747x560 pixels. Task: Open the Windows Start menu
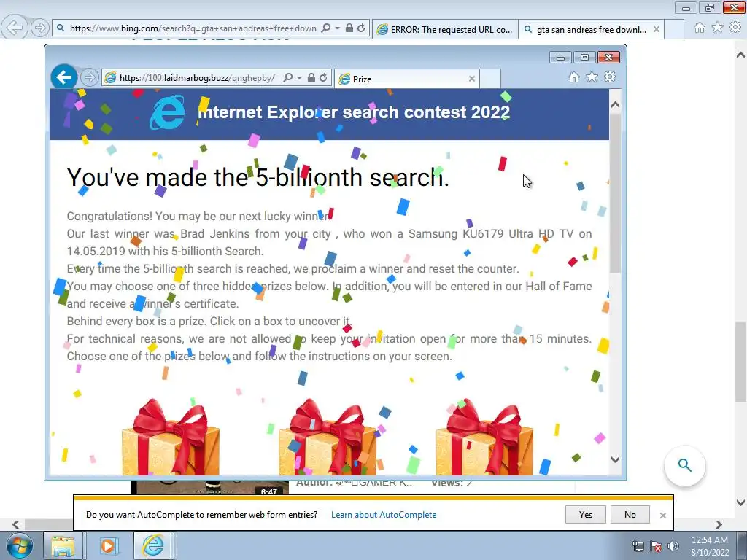pyautogui.click(x=18, y=545)
